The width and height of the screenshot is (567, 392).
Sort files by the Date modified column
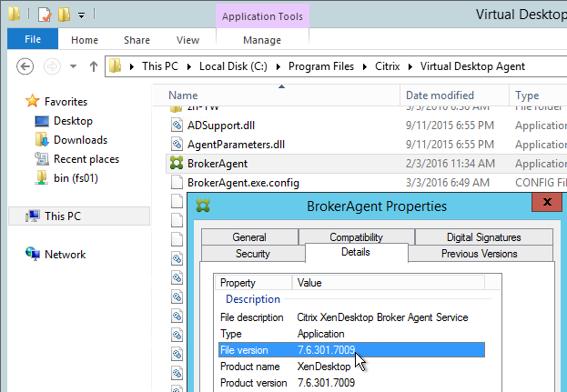(454, 95)
